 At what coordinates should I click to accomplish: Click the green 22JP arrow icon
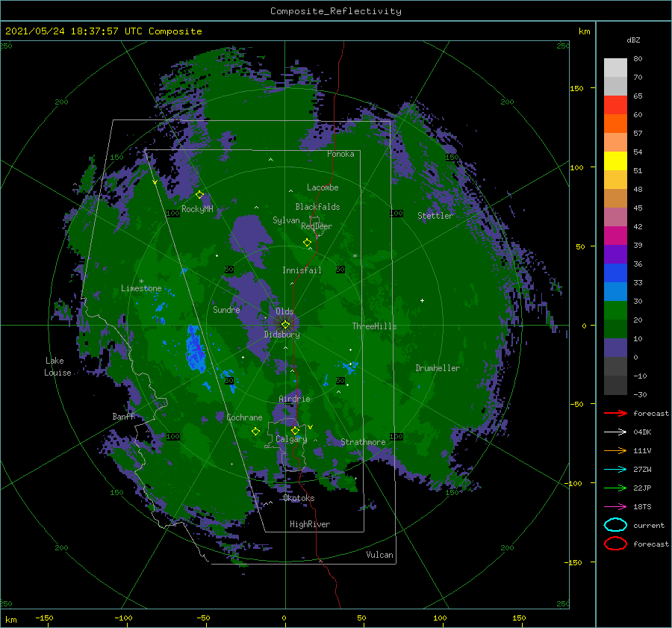(x=615, y=488)
